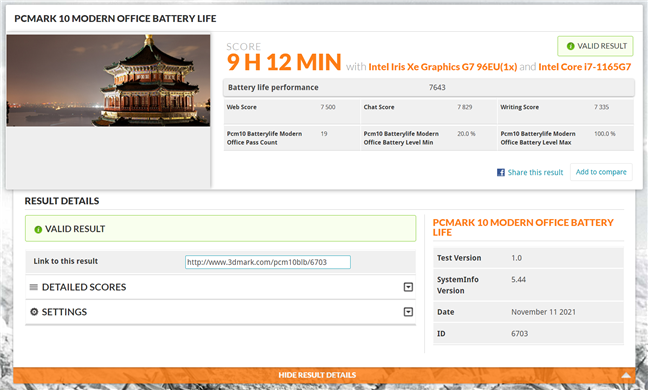Image resolution: width=648 pixels, height=390 pixels.
Task: Click the Link to this result label
Action: 66,261
